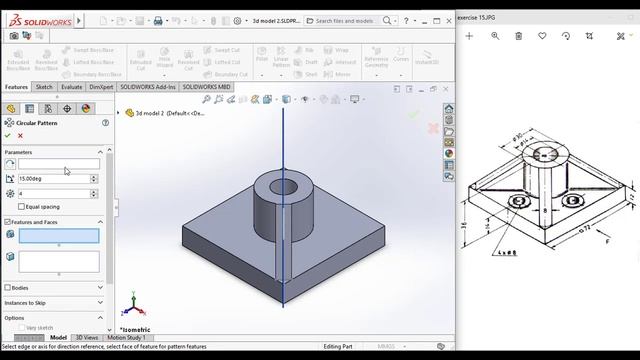The width and height of the screenshot is (640, 360).
Task: Open the SOLIDWORKS MBD tab
Action: (x=206, y=87)
